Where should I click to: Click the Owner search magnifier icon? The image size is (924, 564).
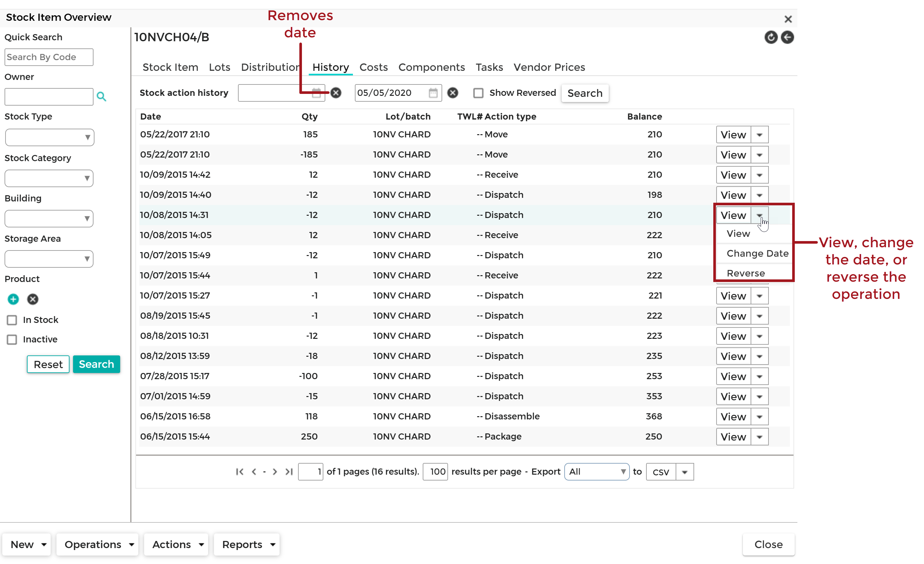pos(101,96)
